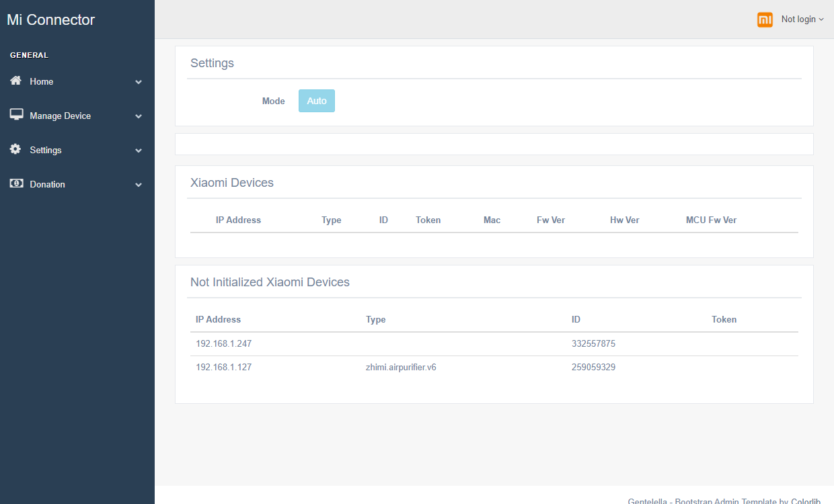Click the Fw Ver column header

[x=551, y=220]
